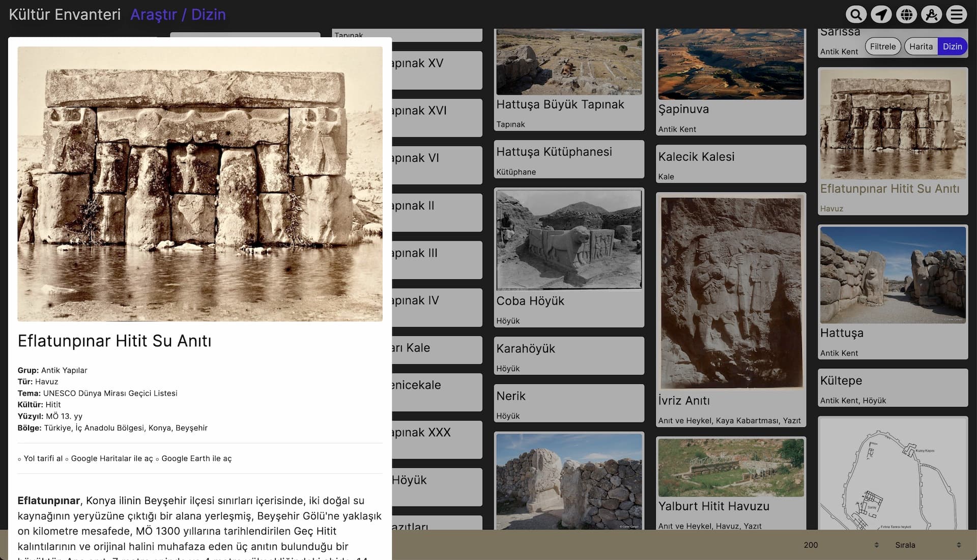The image size is (977, 560).
Task: Select the card ending in 'pınak XVI'
Action: pos(437,117)
